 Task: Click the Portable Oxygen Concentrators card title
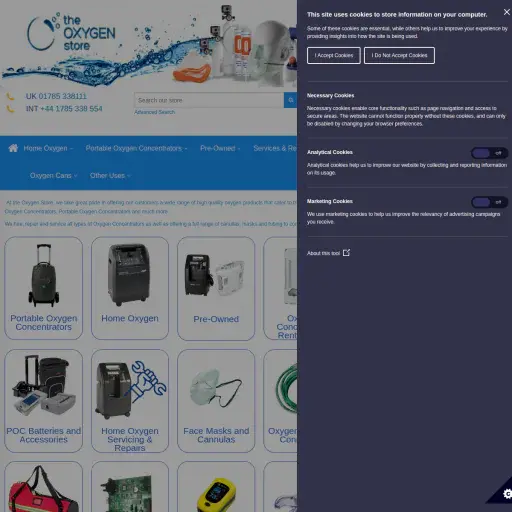coord(44,323)
